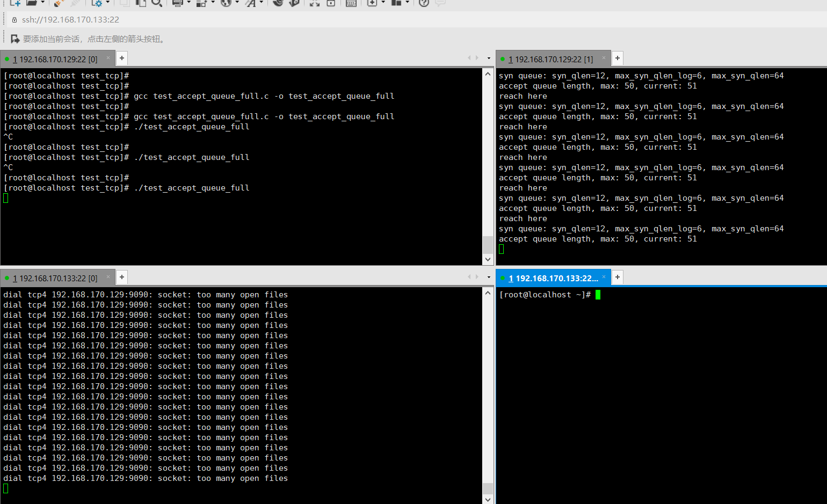Click bottom-left terminal scrollbar down arrow

tap(488, 499)
